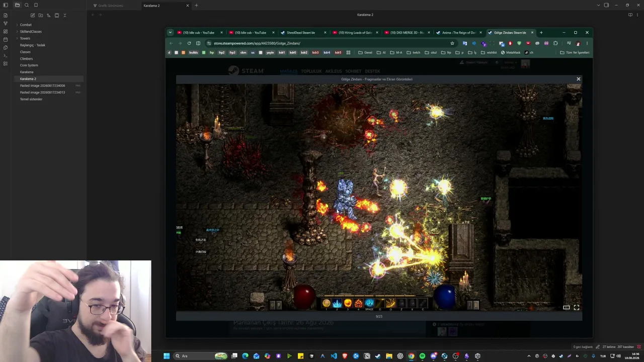Open the Genel bookmarks folder
Image resolution: width=644 pixels, height=362 pixels.
365,52
